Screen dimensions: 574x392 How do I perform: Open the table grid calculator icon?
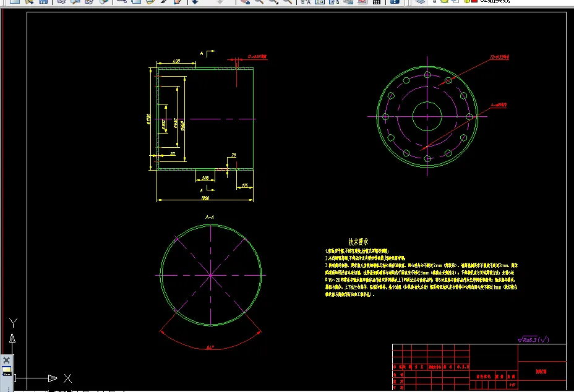click(x=376, y=1)
